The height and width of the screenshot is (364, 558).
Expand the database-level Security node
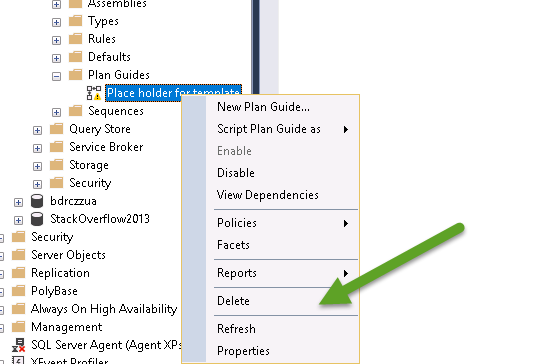[37, 184]
